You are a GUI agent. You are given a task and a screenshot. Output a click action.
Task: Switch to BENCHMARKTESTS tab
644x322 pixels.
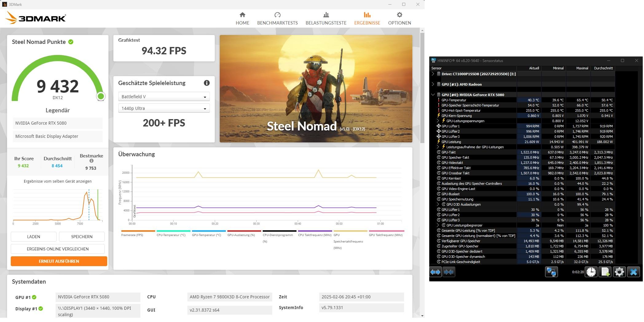277,18
